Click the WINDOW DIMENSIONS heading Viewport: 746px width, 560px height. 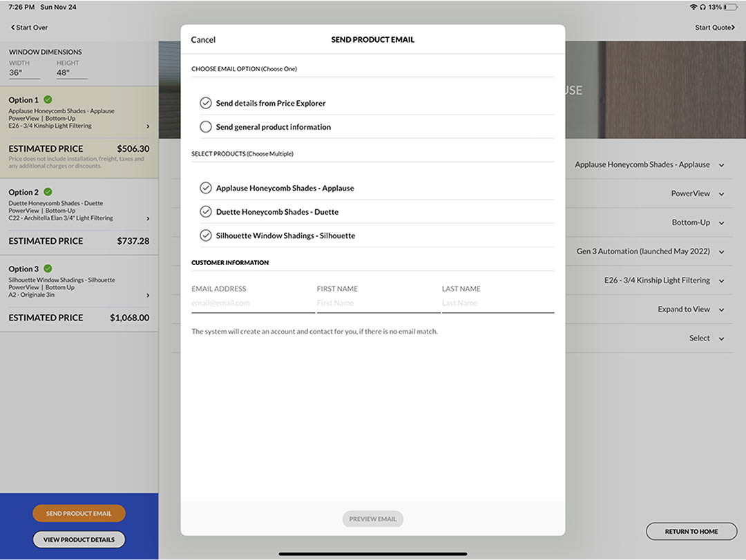click(45, 52)
